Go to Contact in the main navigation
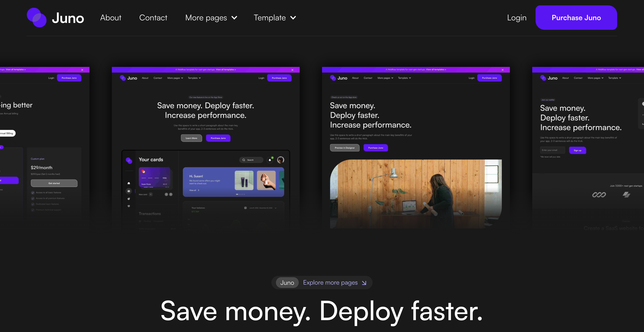 (x=153, y=17)
